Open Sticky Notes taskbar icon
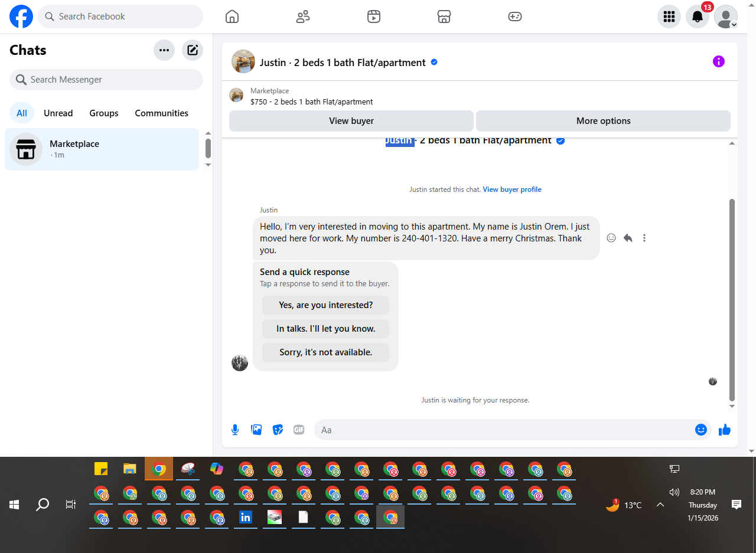756x553 pixels. tap(101, 469)
